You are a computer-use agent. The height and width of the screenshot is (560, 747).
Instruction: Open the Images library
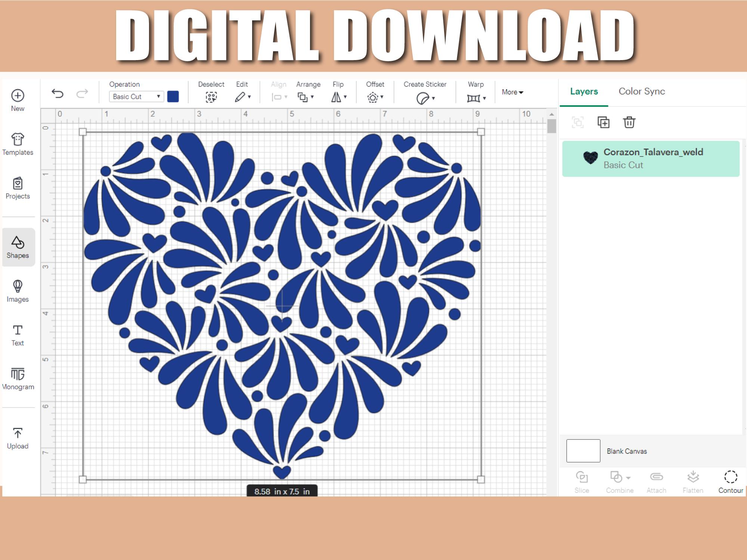[17, 290]
